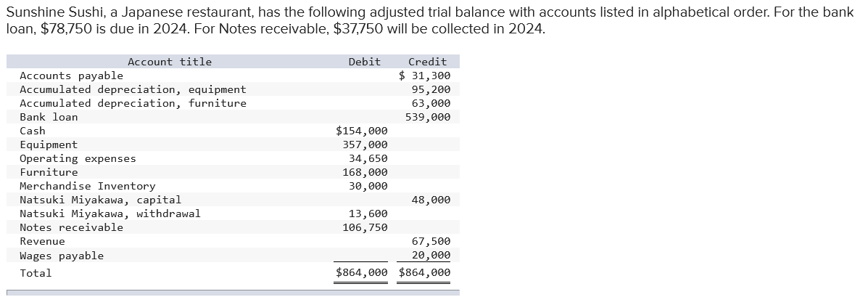Image resolution: width=868 pixels, height=305 pixels.
Task: Select the Equipment debit value 357,000
Action: (365, 145)
